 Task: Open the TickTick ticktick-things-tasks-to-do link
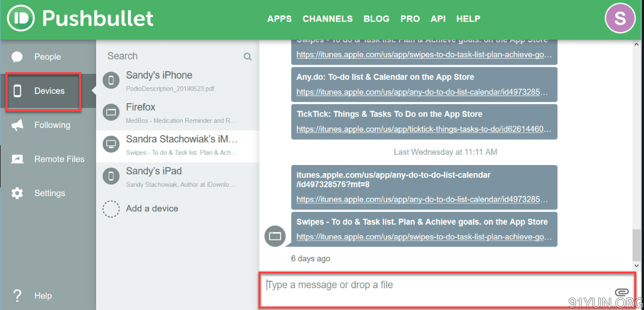[424, 129]
